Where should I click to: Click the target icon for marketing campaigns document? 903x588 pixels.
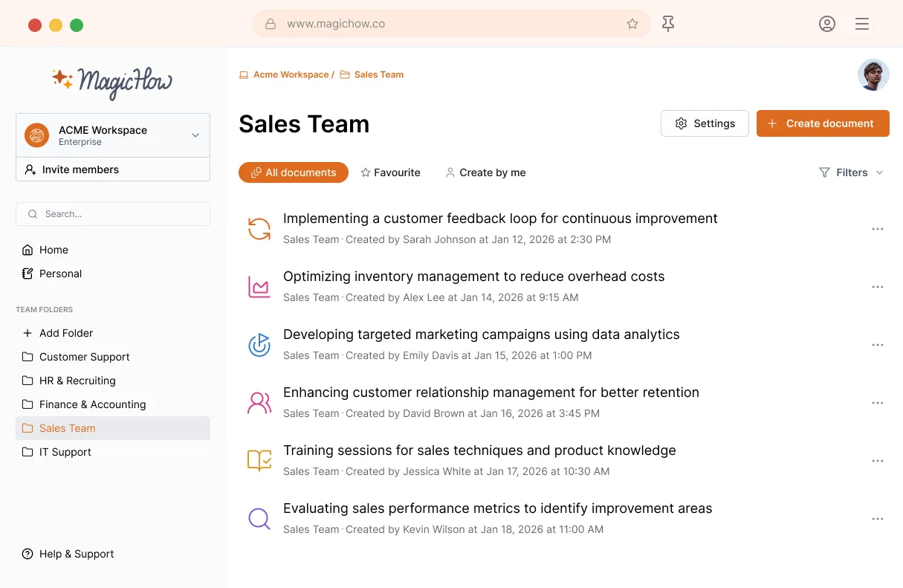pos(259,345)
